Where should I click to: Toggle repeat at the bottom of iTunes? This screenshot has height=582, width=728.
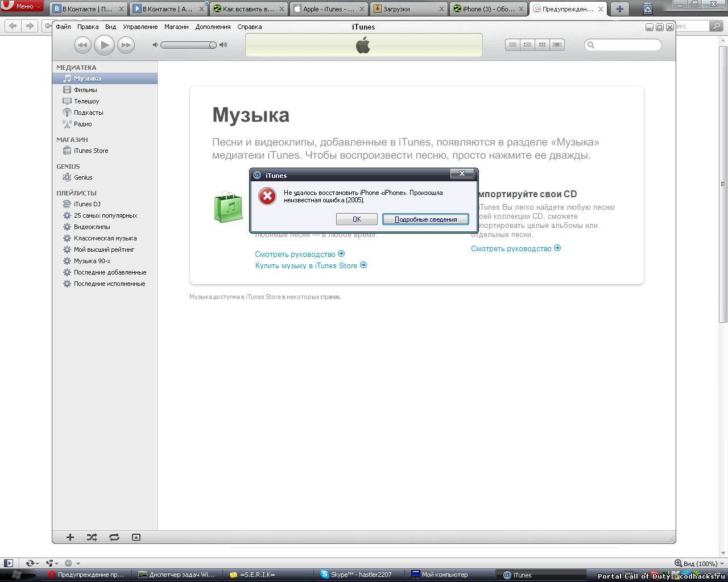114,537
